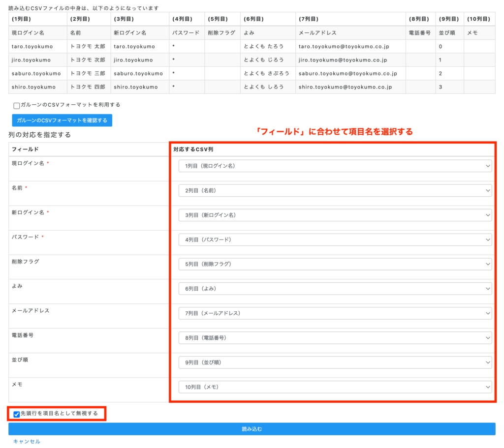Viewport: 504px width, 448px height.
Task: Click ガルーンのCSVフォーマットを確認する button
Action: 62,120
